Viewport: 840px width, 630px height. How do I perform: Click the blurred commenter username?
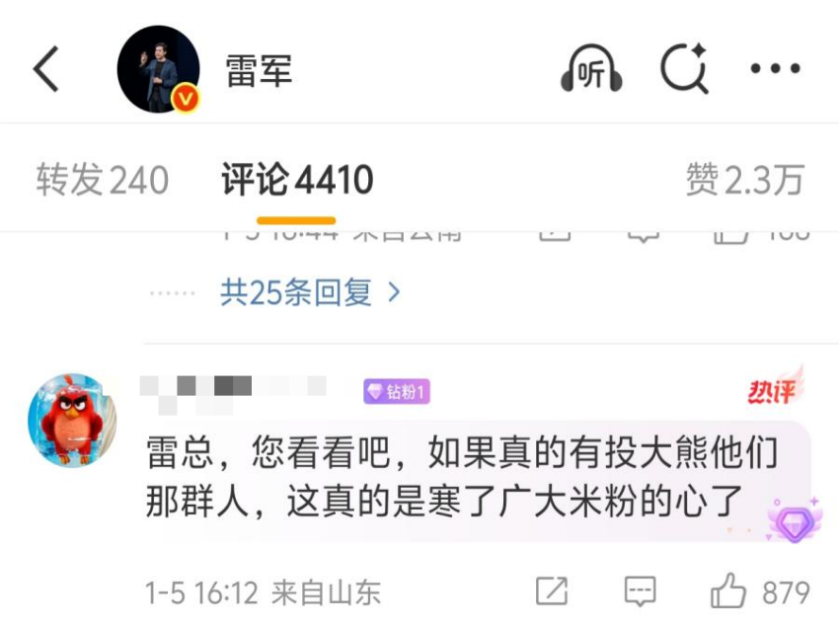(x=233, y=394)
